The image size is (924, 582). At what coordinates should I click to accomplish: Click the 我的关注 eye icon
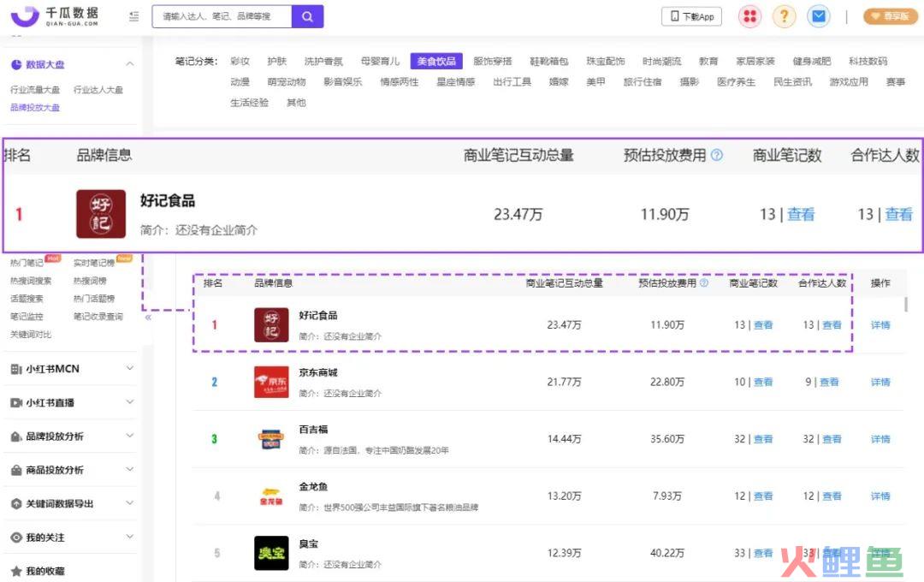point(16,537)
